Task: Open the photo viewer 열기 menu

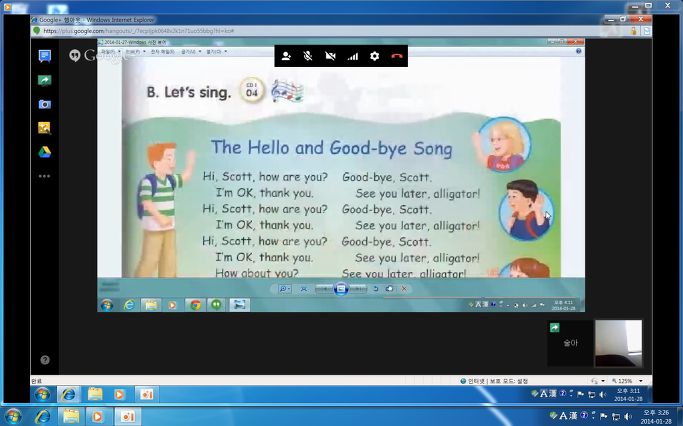Action: 216,51
